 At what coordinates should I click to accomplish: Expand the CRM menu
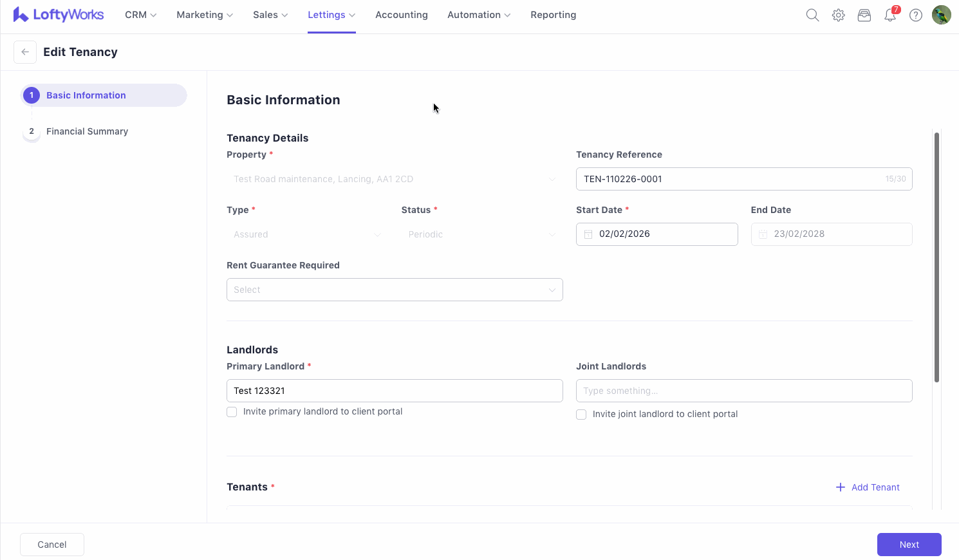coord(140,15)
